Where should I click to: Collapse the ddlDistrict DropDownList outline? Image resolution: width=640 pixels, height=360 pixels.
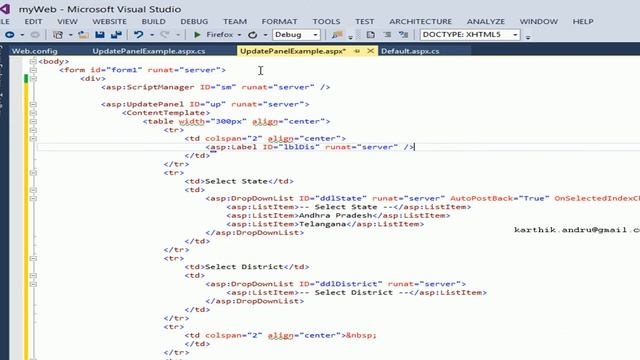[33, 284]
